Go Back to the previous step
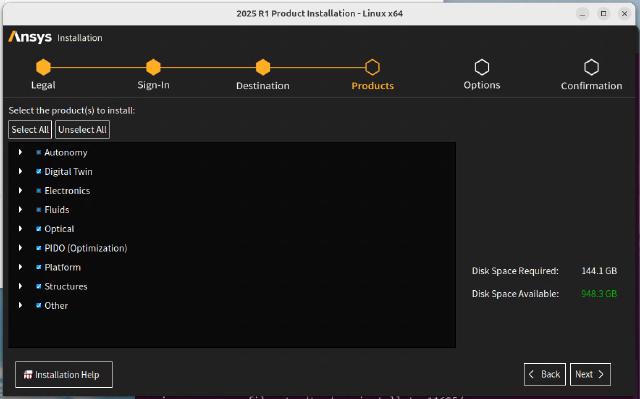This screenshot has width=640, height=399. tap(545, 374)
